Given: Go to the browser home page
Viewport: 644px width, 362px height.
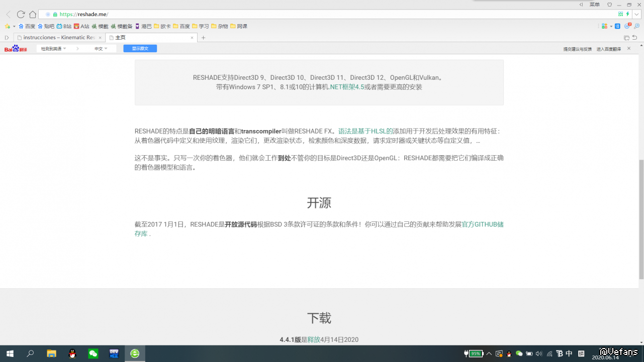Looking at the screenshot, I should (x=33, y=15).
